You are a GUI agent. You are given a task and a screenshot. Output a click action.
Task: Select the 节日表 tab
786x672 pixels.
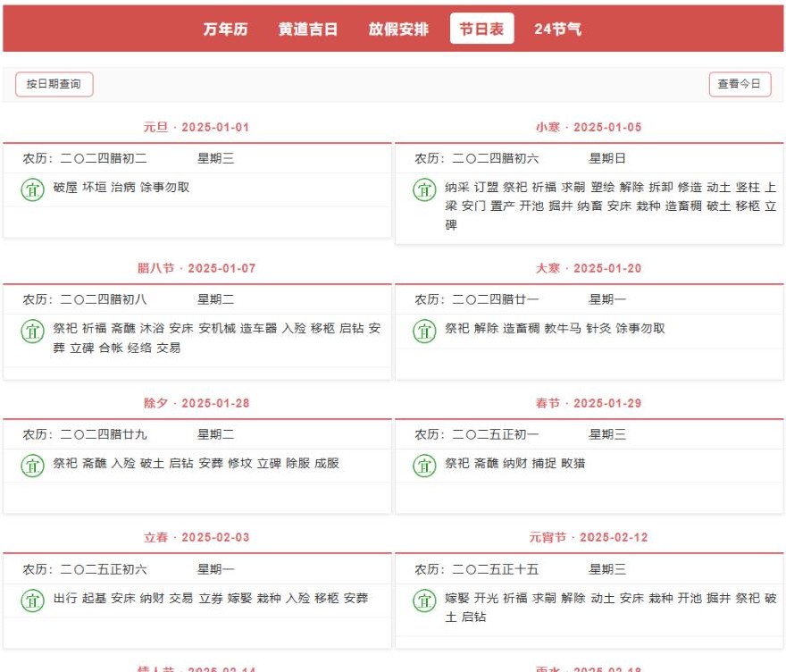pyautogui.click(x=481, y=29)
